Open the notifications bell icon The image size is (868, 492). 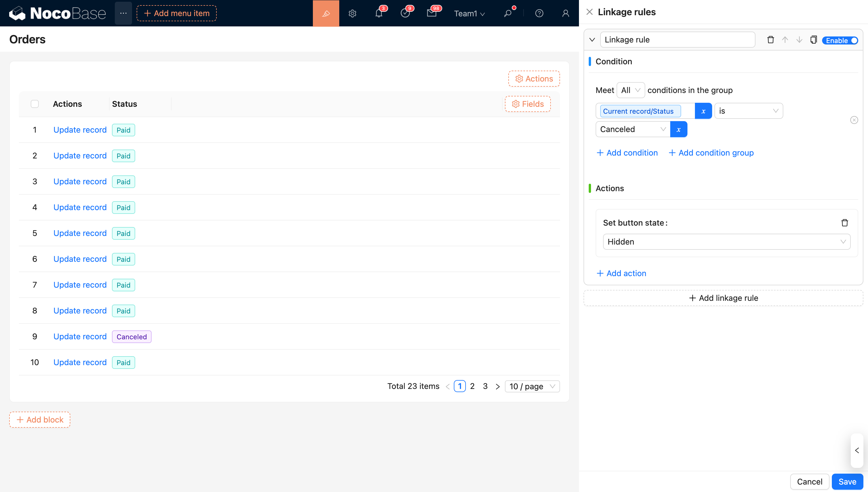(x=379, y=13)
